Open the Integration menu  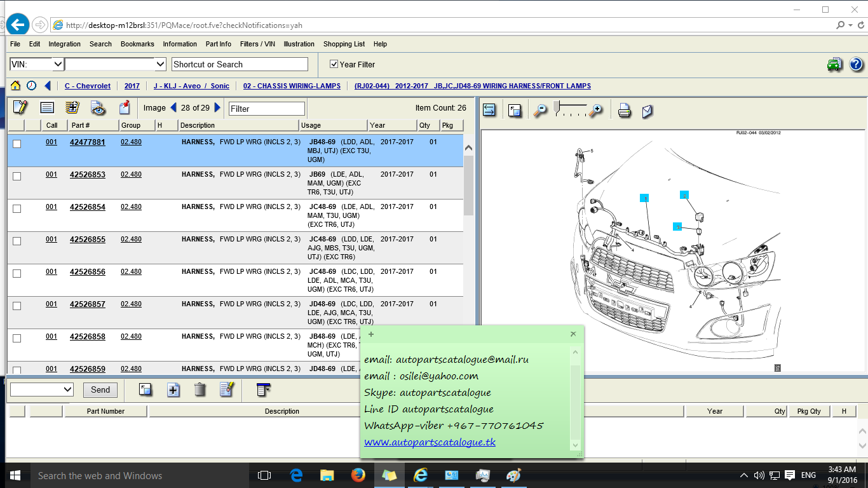65,44
